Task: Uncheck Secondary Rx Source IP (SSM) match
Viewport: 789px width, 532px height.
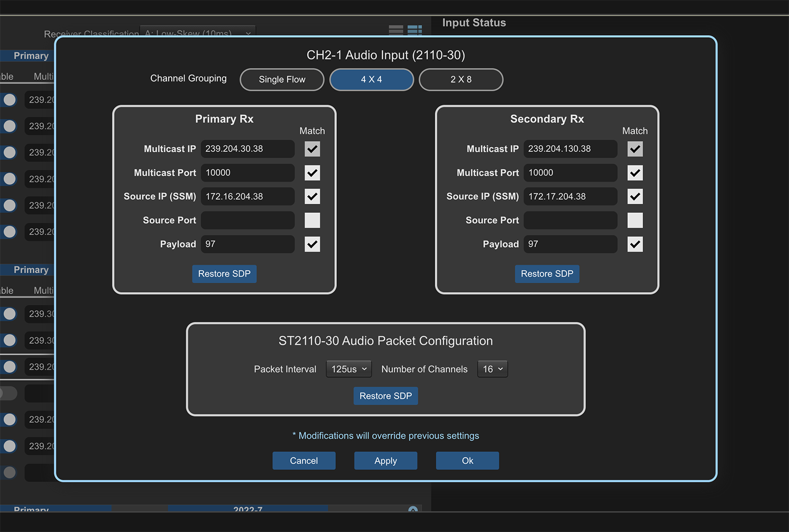Action: pyautogui.click(x=635, y=196)
